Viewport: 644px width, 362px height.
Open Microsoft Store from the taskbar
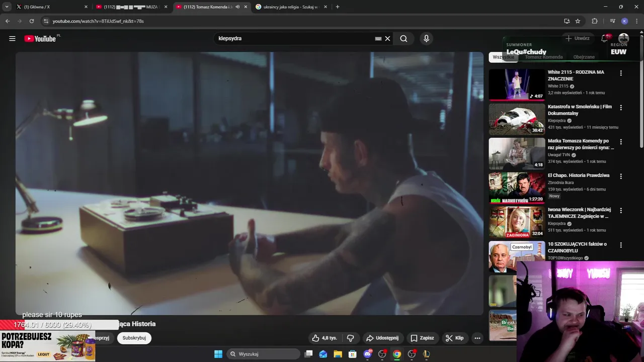pyautogui.click(x=353, y=354)
